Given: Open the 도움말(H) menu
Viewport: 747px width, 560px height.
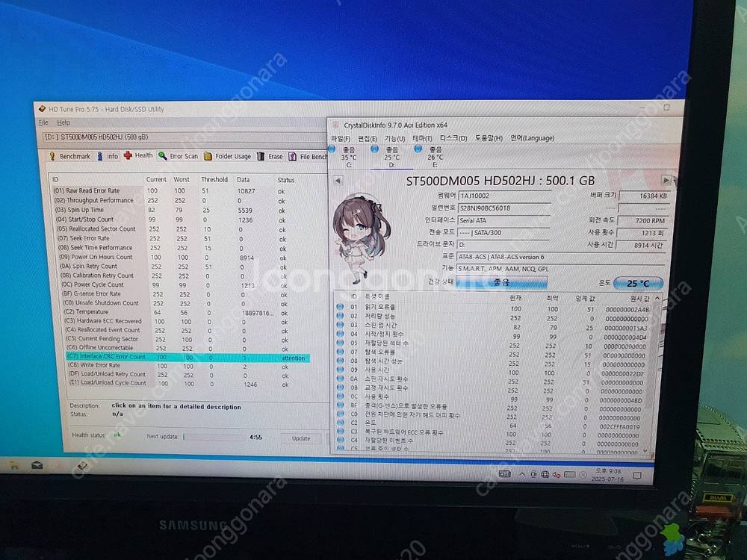Looking at the screenshot, I should [489, 138].
